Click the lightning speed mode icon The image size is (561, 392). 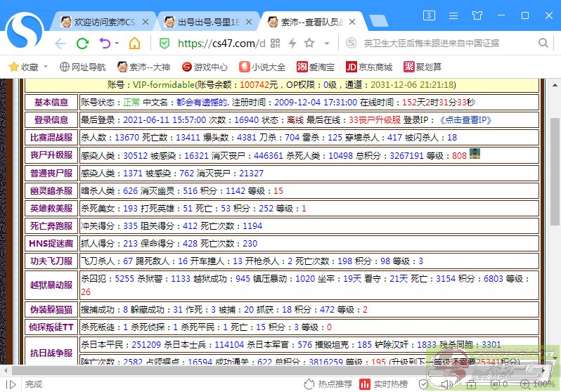(292, 44)
